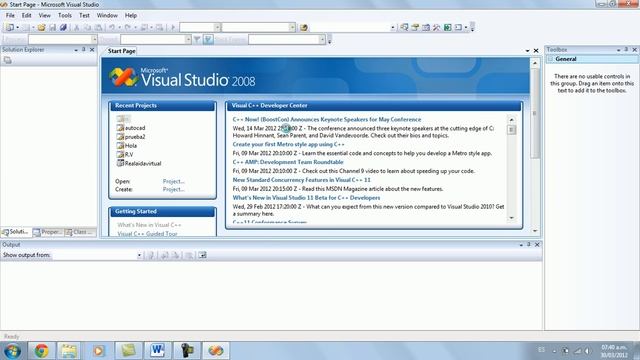Toggle auto-hide pin on Output panel
640x360 pixels.
coord(529,244)
